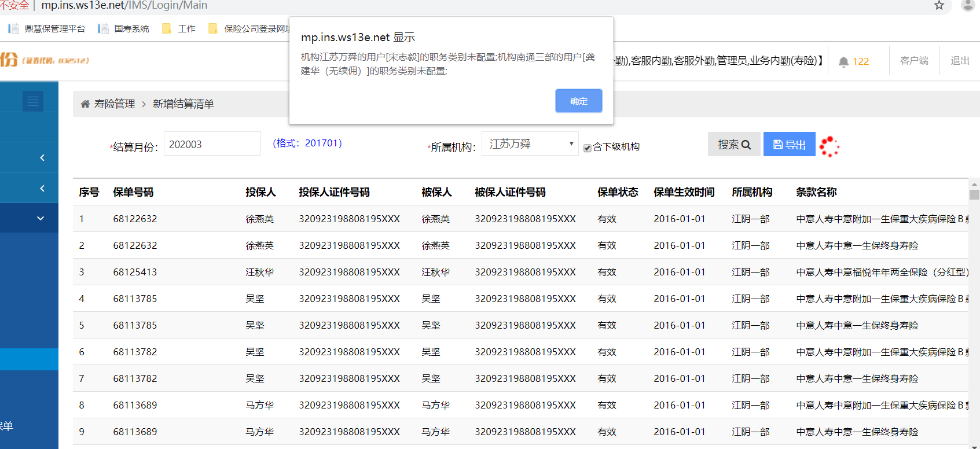The width and height of the screenshot is (980, 449).
Task: Collapse the downward chevron sidebar menu
Action: [41, 218]
